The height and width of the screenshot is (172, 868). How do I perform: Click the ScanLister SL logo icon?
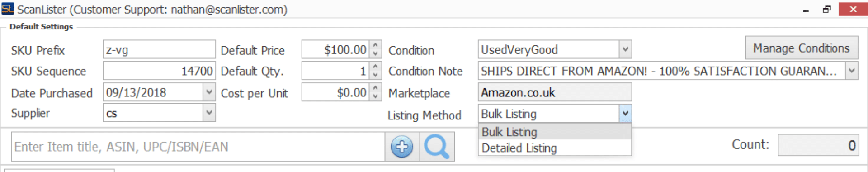click(x=8, y=9)
